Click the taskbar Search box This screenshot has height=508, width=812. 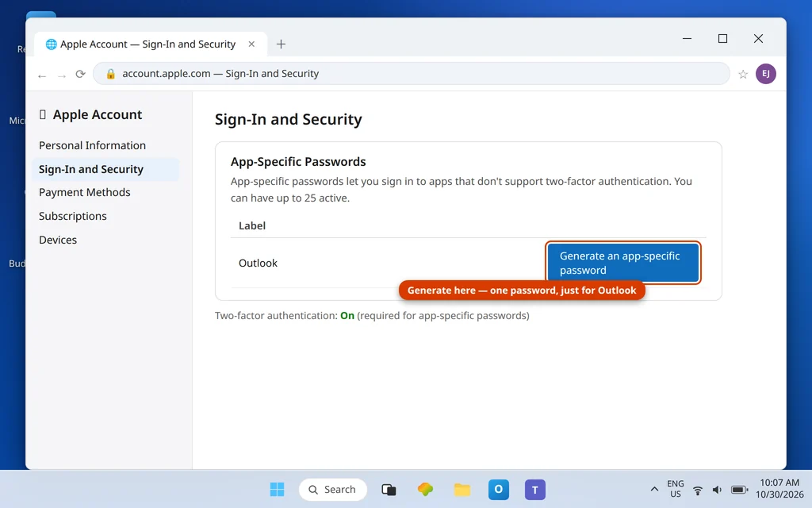pyautogui.click(x=332, y=489)
